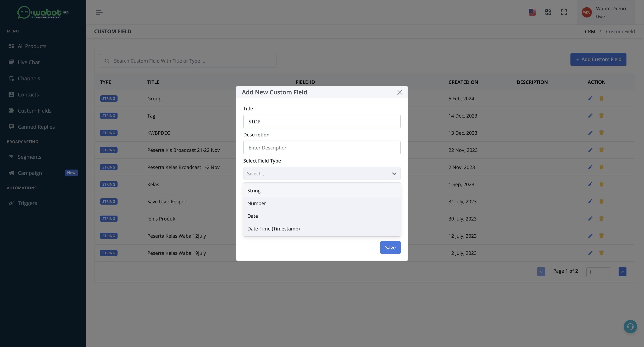The width and height of the screenshot is (644, 347).
Task: Delete Peserta Kelas Waba 19July field
Action: point(601,253)
